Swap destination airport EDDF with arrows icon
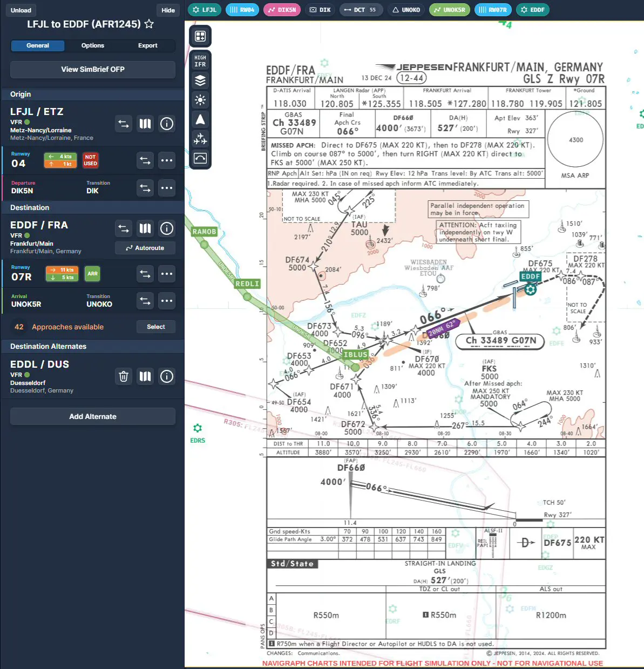Image resolution: width=644 pixels, height=669 pixels. click(124, 228)
